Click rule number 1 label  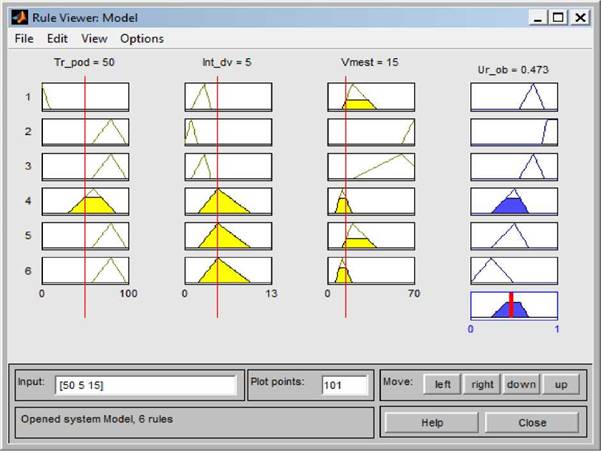[28, 97]
